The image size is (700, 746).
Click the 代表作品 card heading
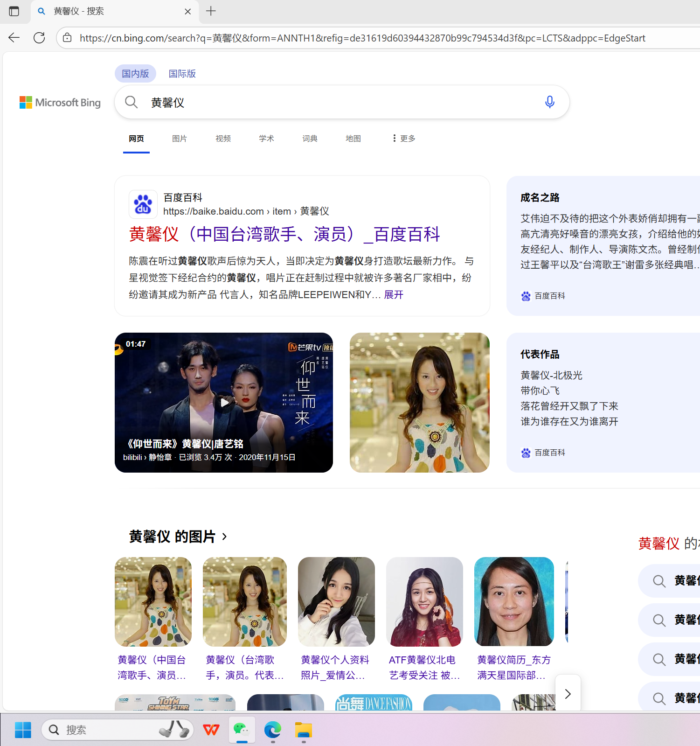540,354
